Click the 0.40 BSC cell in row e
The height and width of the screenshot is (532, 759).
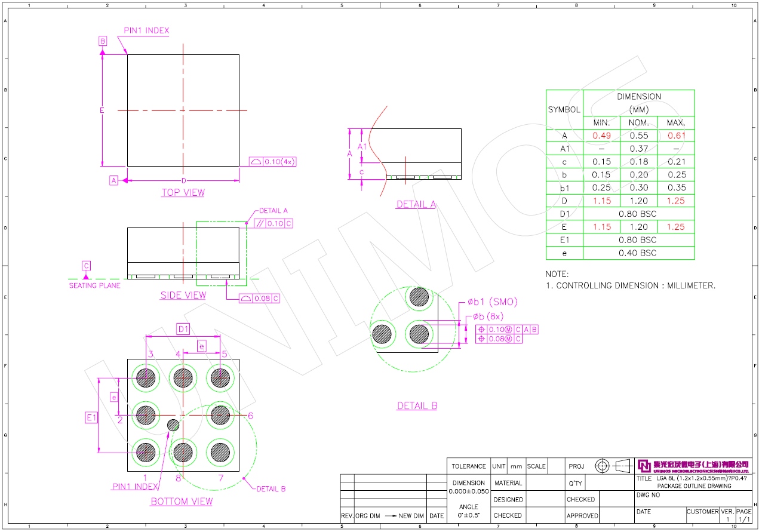click(x=638, y=253)
